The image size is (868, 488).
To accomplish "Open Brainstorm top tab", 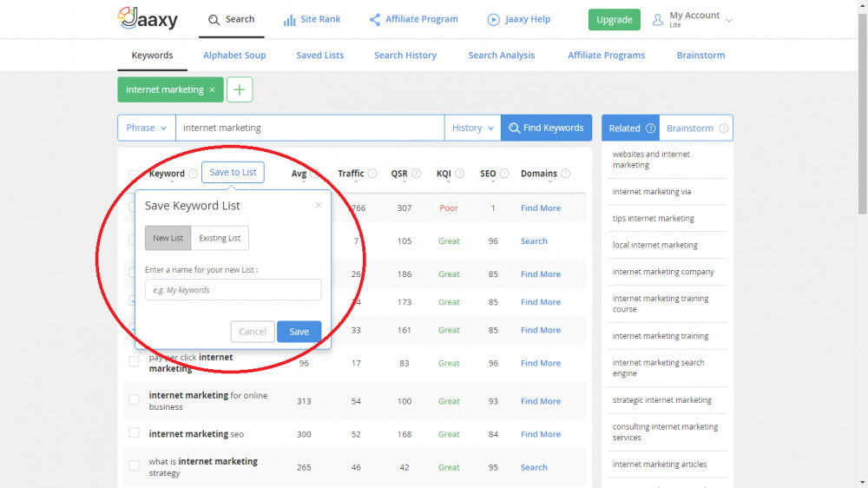I will pos(700,55).
